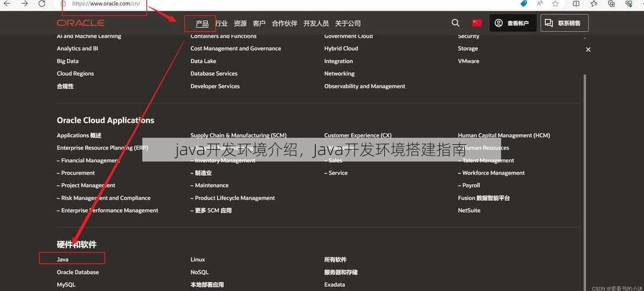Click the browser essentials heart icon
This screenshot has width=644, height=291.
[629, 4]
